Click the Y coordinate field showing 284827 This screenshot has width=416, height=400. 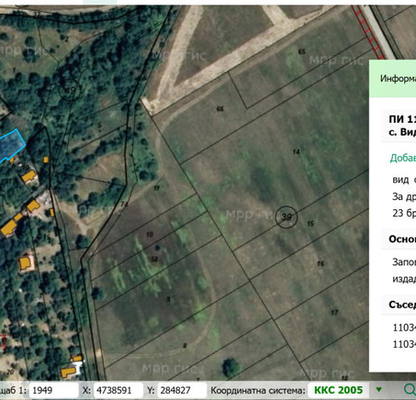tap(181, 390)
